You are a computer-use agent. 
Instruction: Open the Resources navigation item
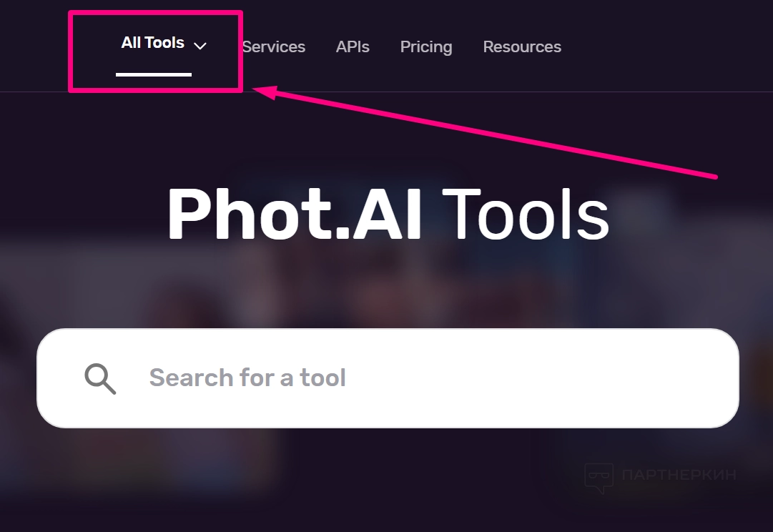click(x=522, y=47)
